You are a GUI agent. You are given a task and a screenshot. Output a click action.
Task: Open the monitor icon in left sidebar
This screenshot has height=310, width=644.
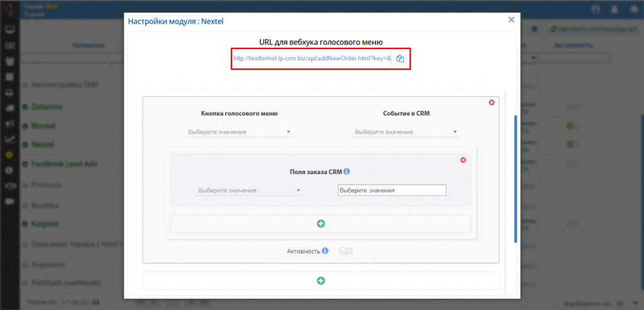point(10,30)
